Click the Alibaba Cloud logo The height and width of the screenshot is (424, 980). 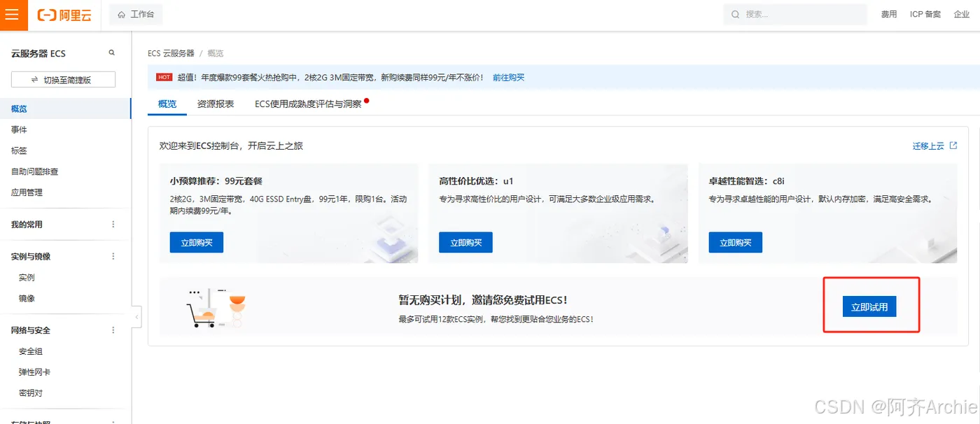pos(64,15)
